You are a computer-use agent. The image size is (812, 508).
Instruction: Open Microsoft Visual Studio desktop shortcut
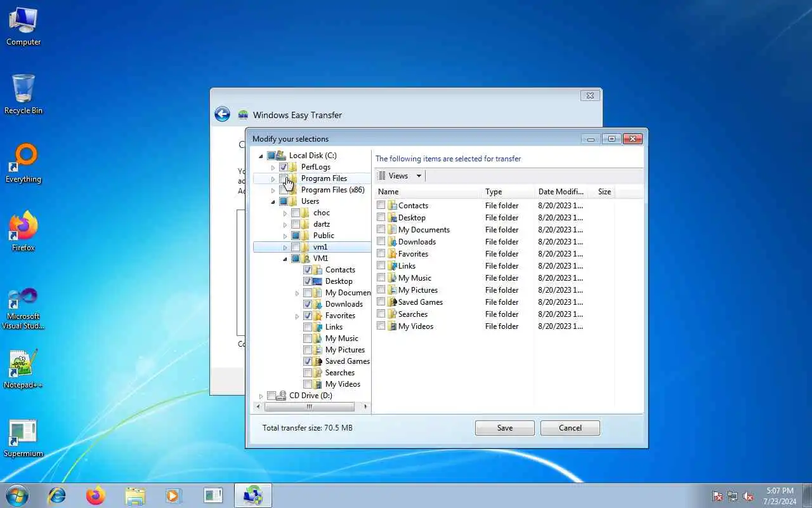[23, 308]
